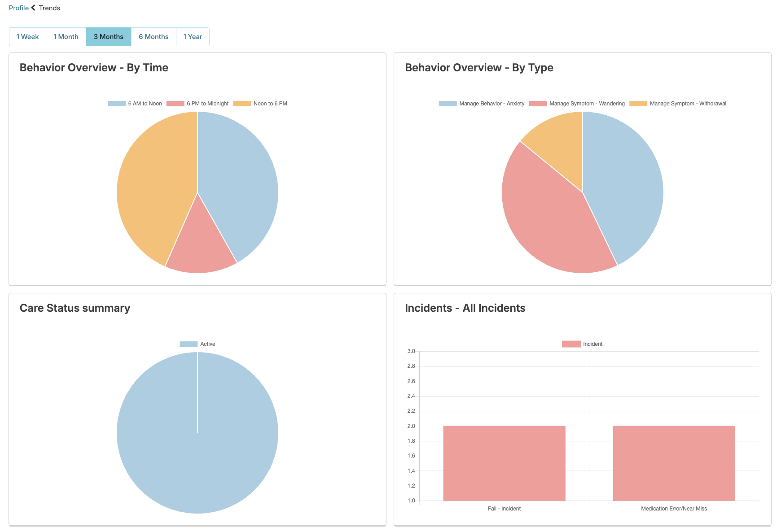Click the 'Behavior Overview - By Type' heading

pyautogui.click(x=479, y=68)
